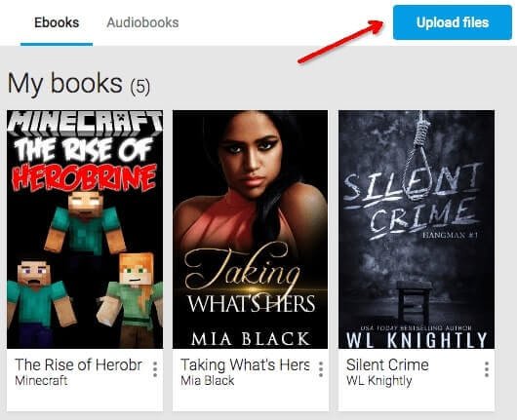The height and width of the screenshot is (420, 517).
Task: Click empty footer area of Herobrine card
Action: (x=85, y=400)
